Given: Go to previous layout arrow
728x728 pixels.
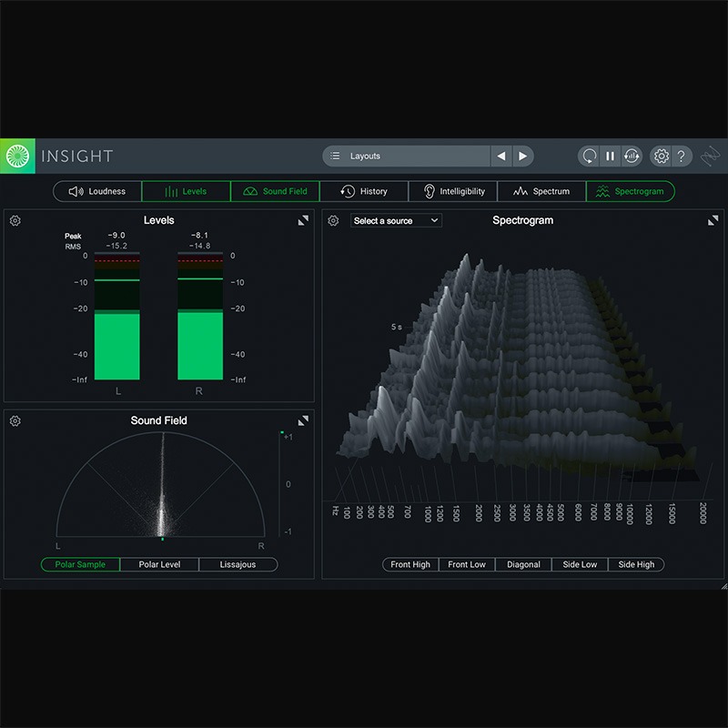Looking at the screenshot, I should tap(501, 156).
